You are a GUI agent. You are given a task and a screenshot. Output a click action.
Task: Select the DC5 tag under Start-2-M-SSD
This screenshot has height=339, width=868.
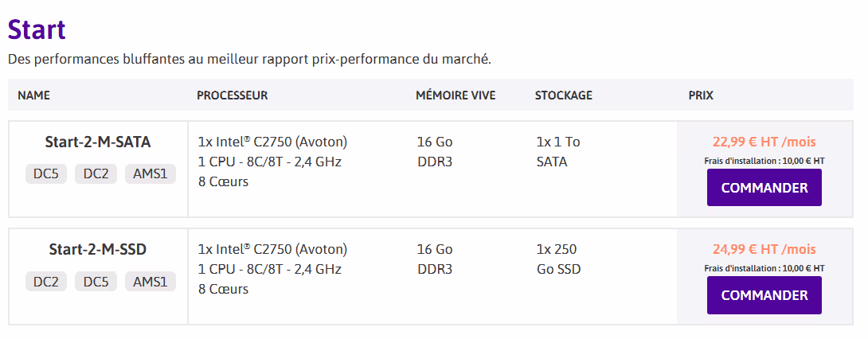click(95, 281)
